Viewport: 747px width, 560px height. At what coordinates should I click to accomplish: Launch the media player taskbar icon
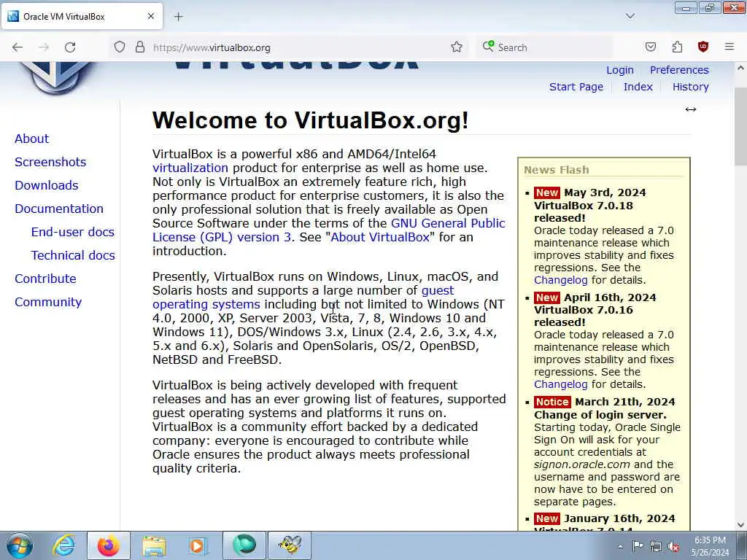click(197, 545)
